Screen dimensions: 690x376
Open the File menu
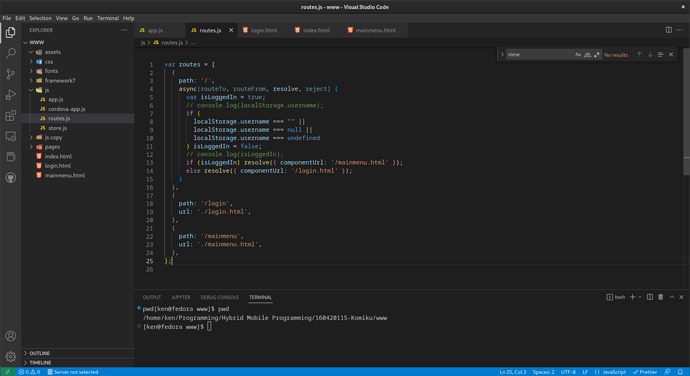[7, 18]
